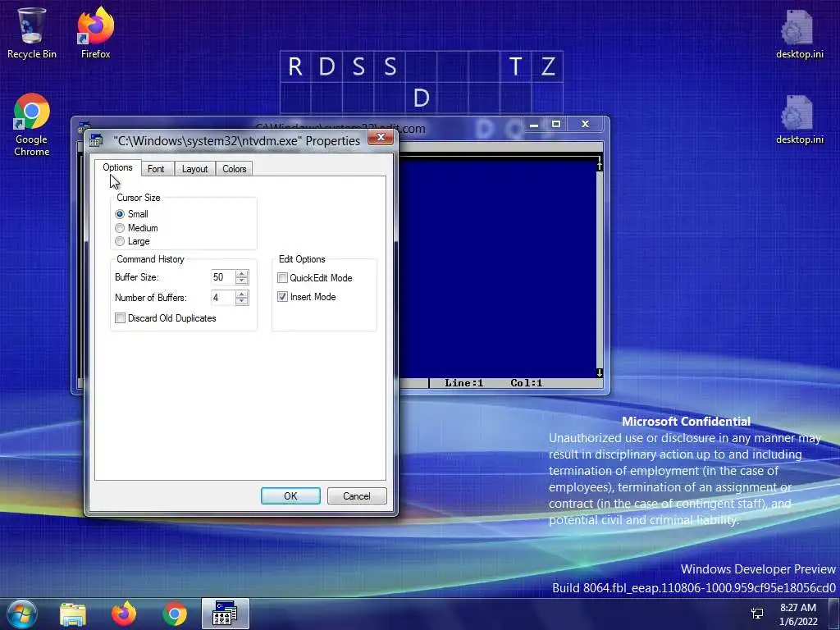Image resolution: width=840 pixels, height=630 pixels.
Task: Click the Number of Buffers value field
Action: click(223, 297)
